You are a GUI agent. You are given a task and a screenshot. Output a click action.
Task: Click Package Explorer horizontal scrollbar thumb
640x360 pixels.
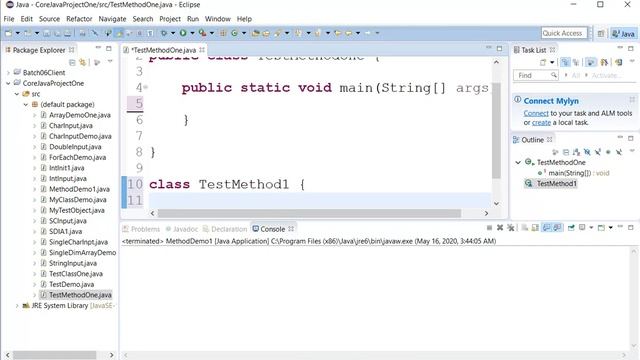coord(56,355)
